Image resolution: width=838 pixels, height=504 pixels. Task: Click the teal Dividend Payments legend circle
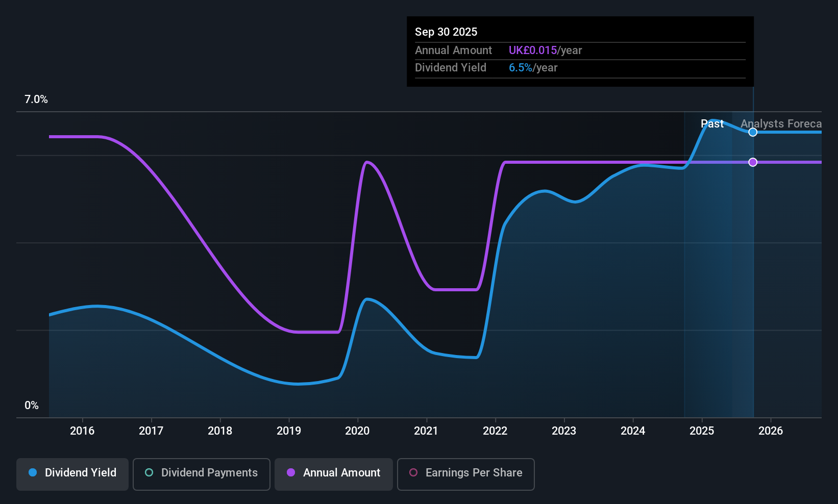149,472
